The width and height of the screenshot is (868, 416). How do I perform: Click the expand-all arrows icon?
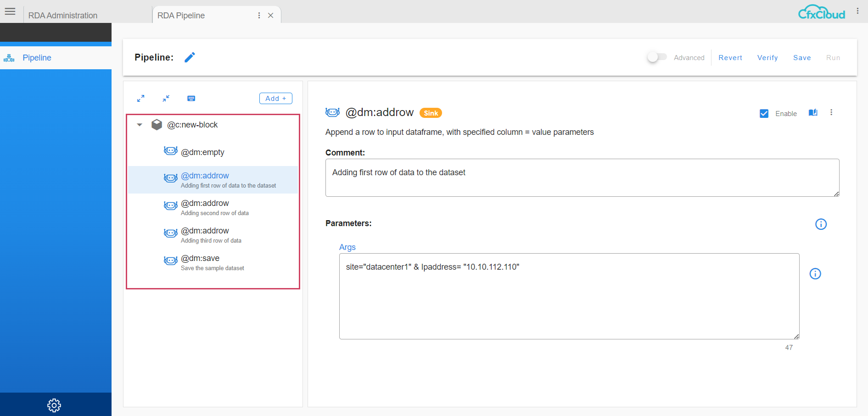[x=141, y=99]
